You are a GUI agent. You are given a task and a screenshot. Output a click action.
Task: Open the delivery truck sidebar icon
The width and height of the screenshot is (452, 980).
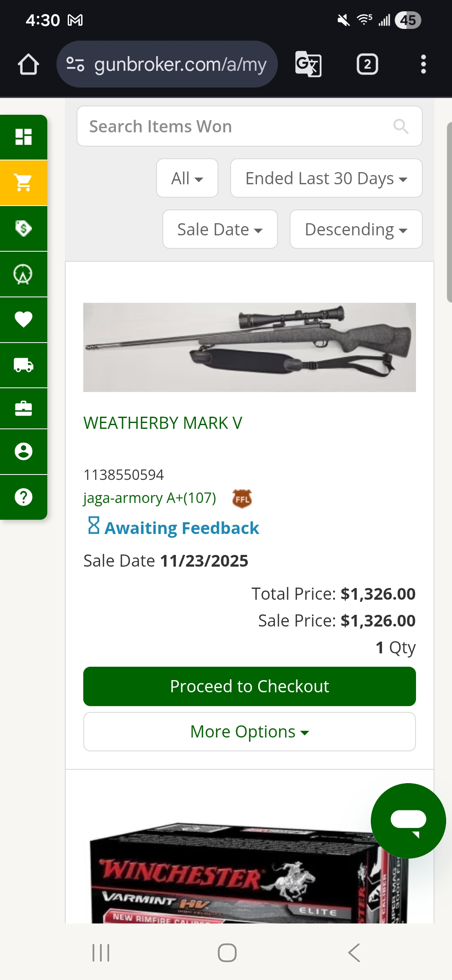coord(23,365)
